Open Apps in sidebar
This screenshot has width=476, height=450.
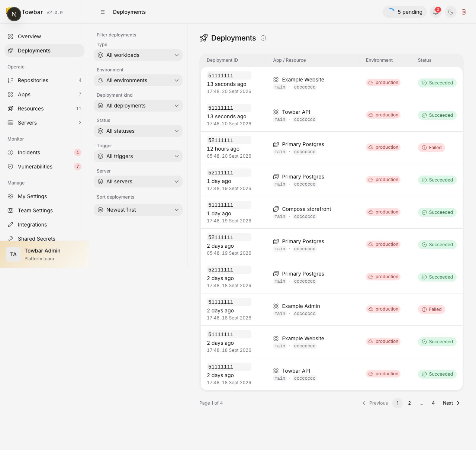pos(45,94)
